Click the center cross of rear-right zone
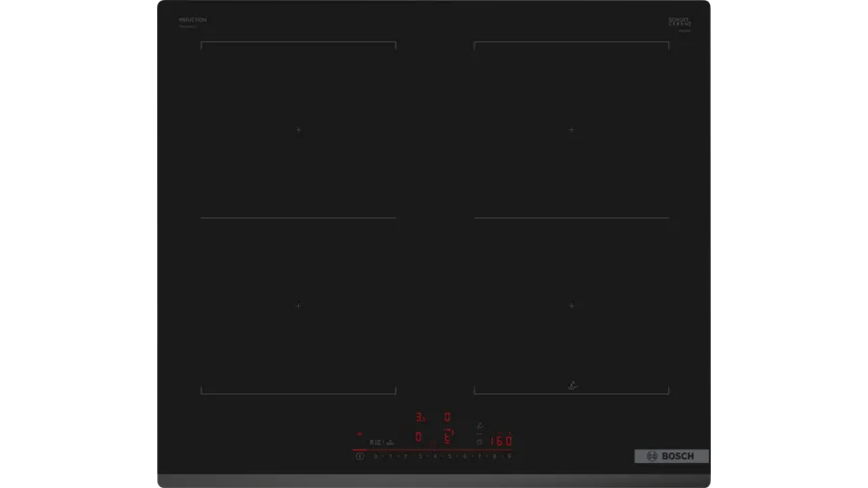The height and width of the screenshot is (488, 868). point(571,130)
